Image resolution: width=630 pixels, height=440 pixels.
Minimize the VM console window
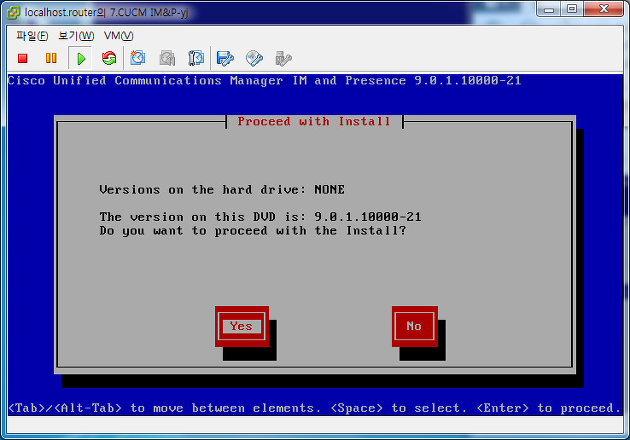tap(548, 9)
